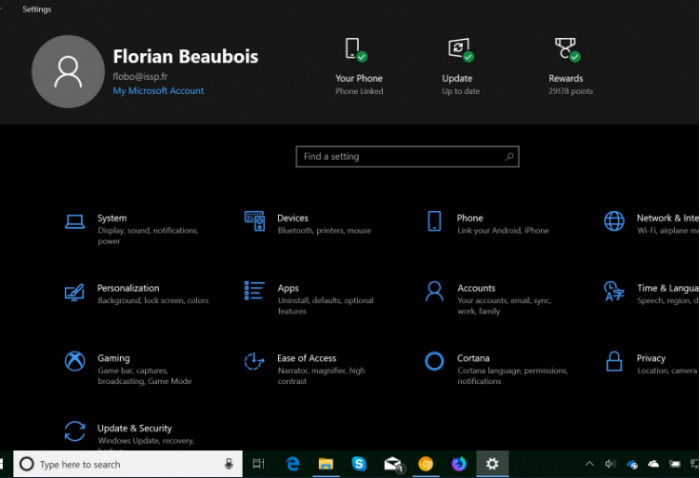700x478 pixels.
Task: Open the Accounts person icon
Action: [x=434, y=291]
